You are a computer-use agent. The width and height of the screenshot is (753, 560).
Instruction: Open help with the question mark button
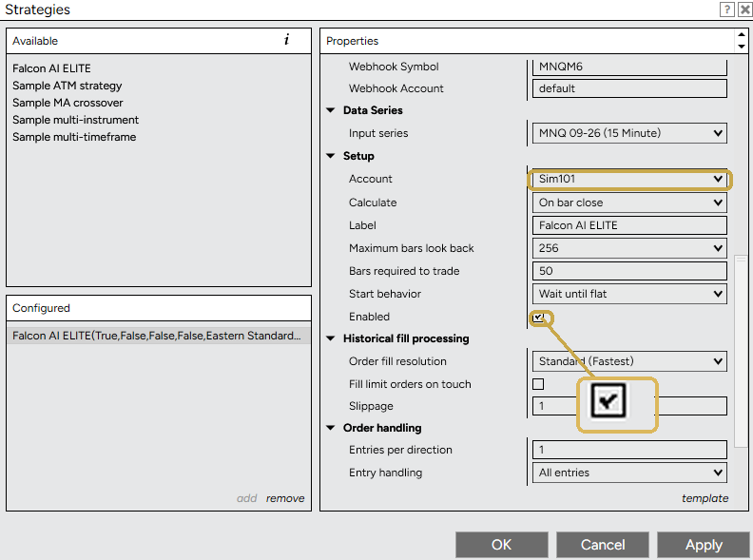coord(727,10)
